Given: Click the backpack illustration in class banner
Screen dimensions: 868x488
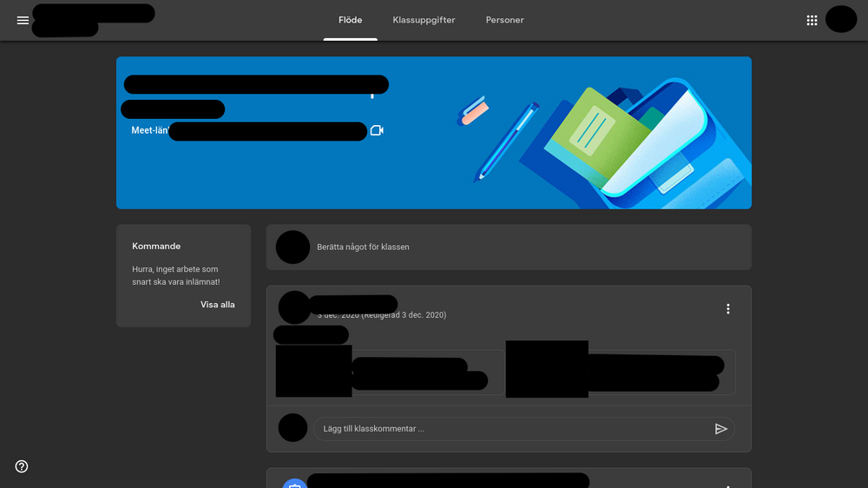Looking at the screenshot, I should pos(642,143).
